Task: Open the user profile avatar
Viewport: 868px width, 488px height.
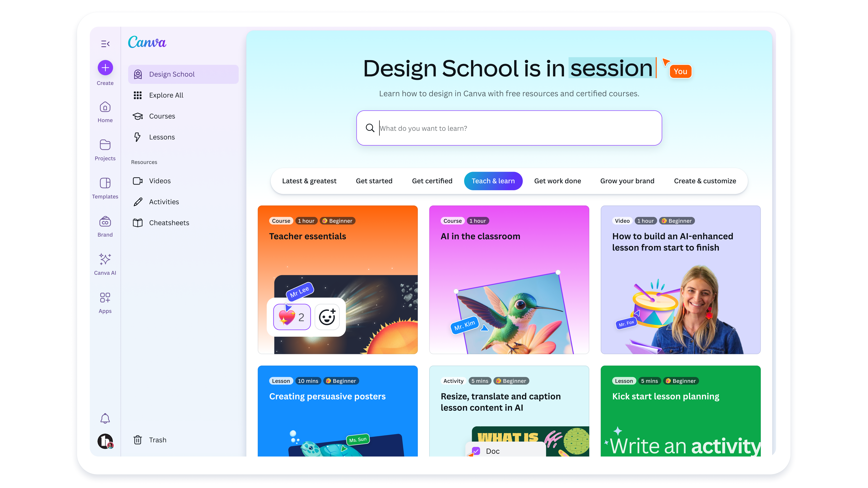Action: [x=105, y=441]
